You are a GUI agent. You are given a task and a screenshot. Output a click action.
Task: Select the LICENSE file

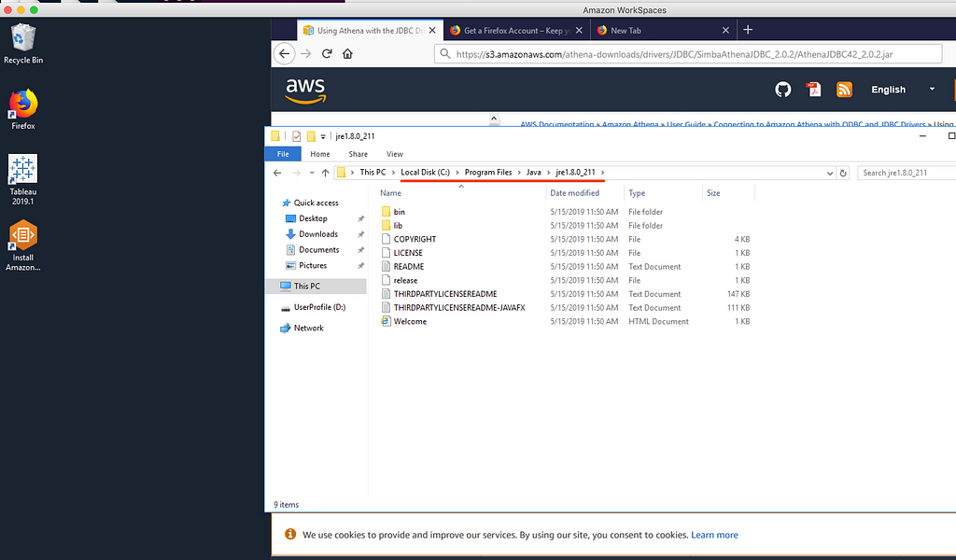(408, 253)
